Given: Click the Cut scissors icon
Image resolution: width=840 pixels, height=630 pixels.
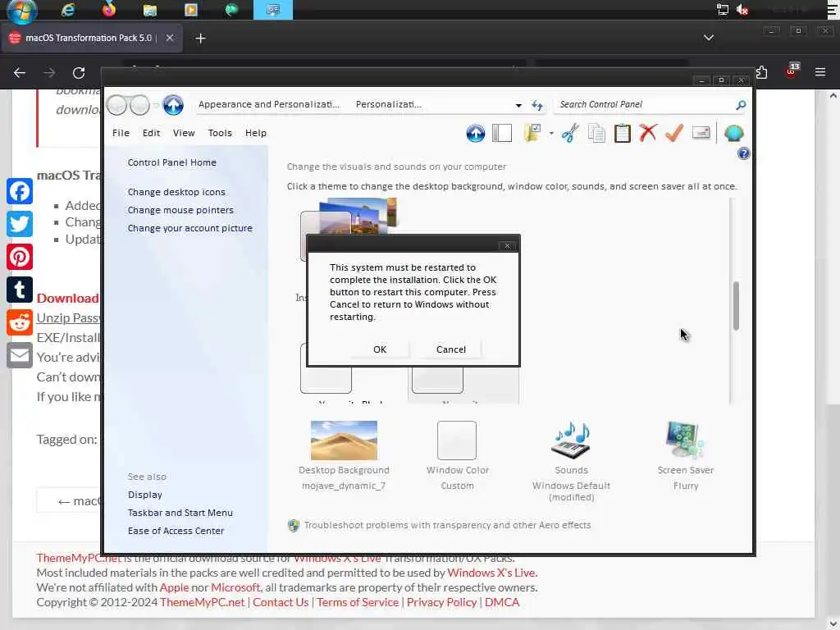Looking at the screenshot, I should coord(571,133).
